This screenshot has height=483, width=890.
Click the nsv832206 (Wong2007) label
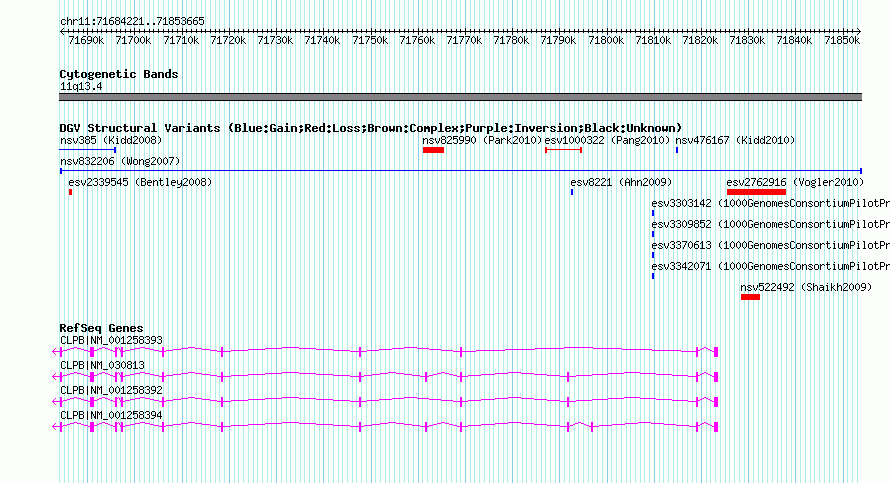coord(120,161)
